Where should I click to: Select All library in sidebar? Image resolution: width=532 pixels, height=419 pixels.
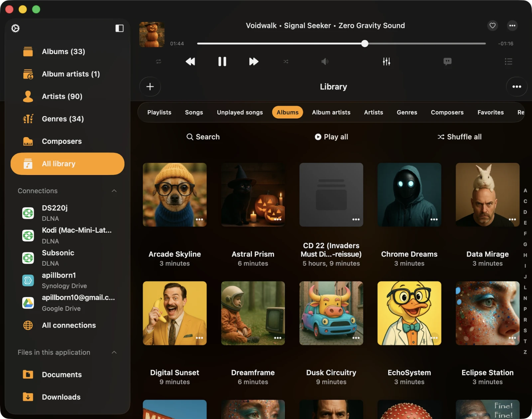click(67, 164)
